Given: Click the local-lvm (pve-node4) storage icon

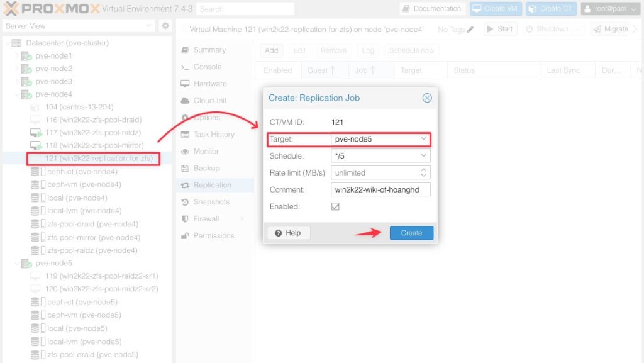Looking at the screenshot, I should pyautogui.click(x=38, y=211).
